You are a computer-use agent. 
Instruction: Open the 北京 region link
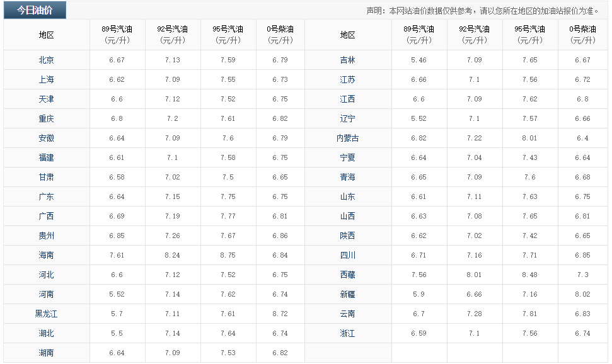[x=46, y=60]
